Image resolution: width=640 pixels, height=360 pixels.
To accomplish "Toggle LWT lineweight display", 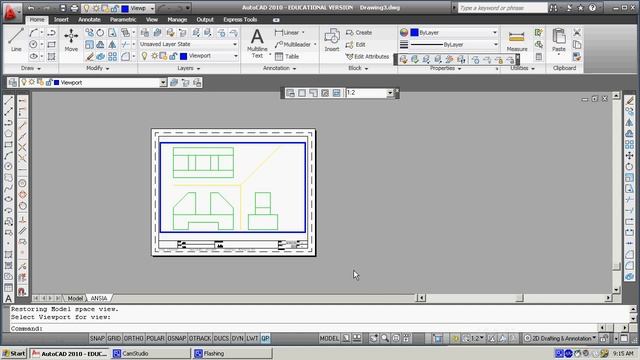I will click(x=252, y=338).
